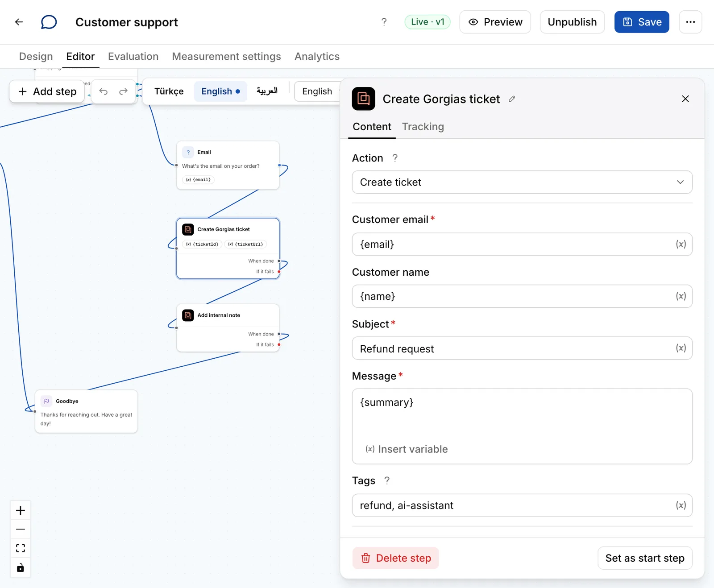Toggle the canvas lock icon
The image size is (714, 588).
(x=21, y=567)
